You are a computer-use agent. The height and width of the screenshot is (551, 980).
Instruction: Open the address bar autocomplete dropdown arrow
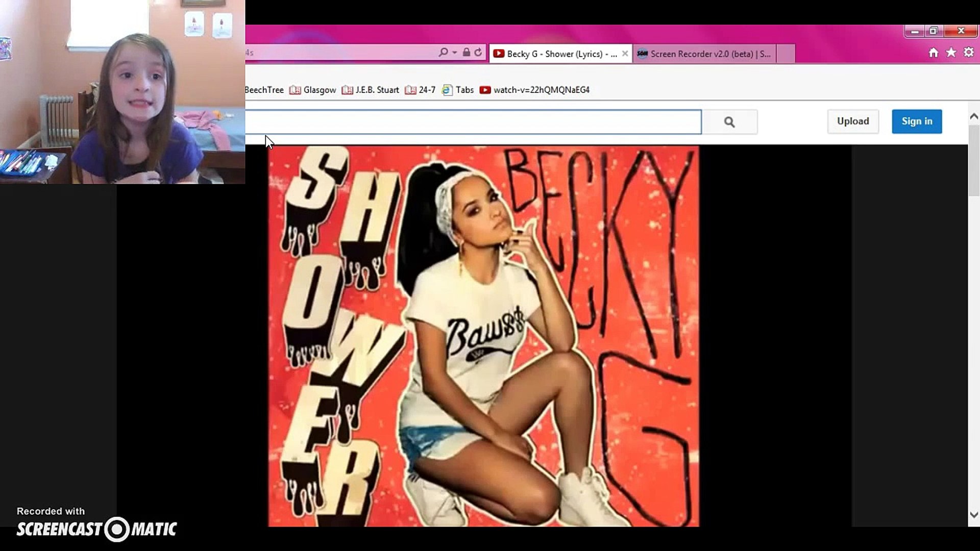coord(454,53)
